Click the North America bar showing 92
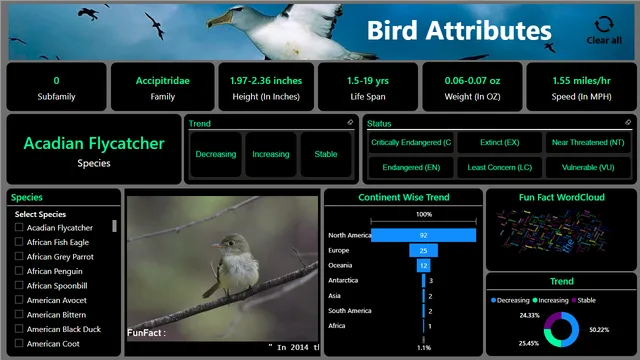The height and width of the screenshot is (360, 640). click(x=423, y=235)
